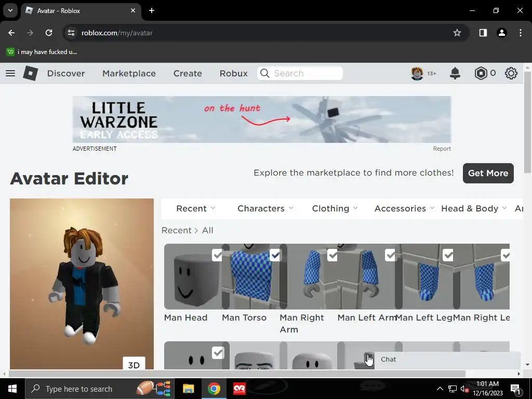Expand the Characters dropdown
Viewport: 532px width, 399px height.
point(265,208)
